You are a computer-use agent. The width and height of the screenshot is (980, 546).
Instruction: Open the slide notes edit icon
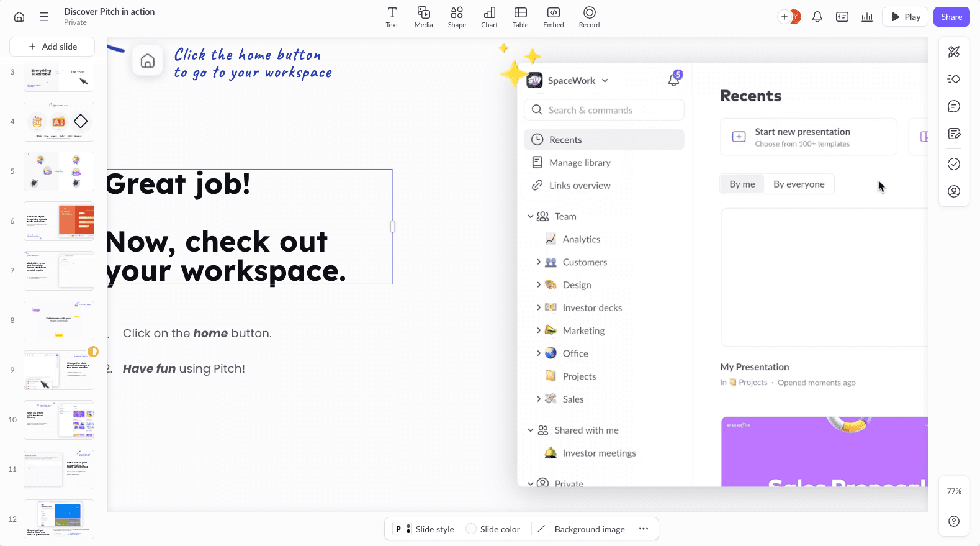click(x=954, y=134)
